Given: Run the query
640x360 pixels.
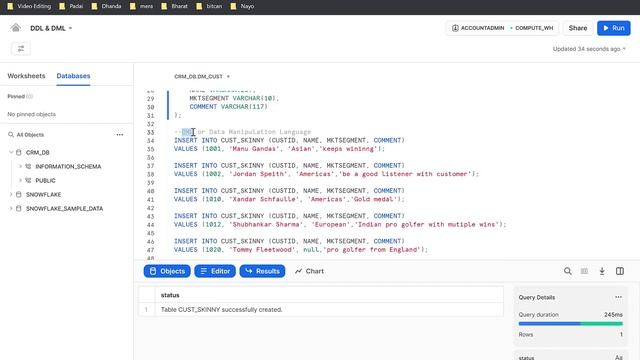Looking at the screenshot, I should coord(614,28).
